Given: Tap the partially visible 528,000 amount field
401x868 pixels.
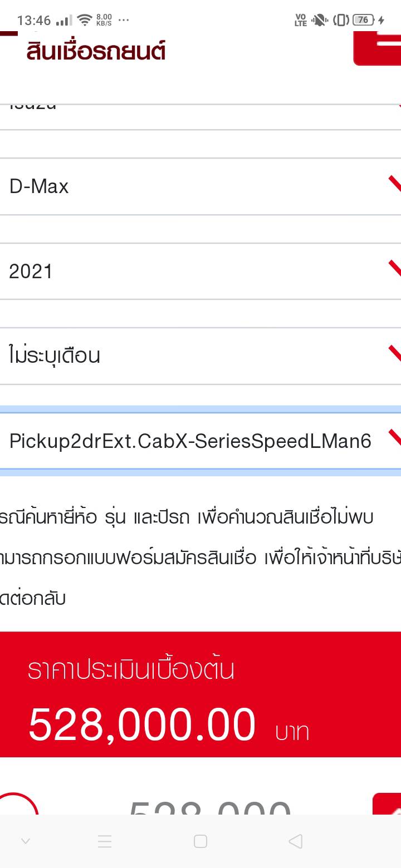Looking at the screenshot, I should pyautogui.click(x=209, y=807).
